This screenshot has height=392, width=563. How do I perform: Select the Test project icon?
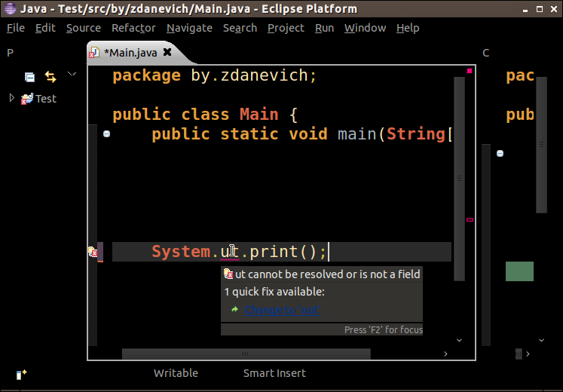tap(27, 98)
